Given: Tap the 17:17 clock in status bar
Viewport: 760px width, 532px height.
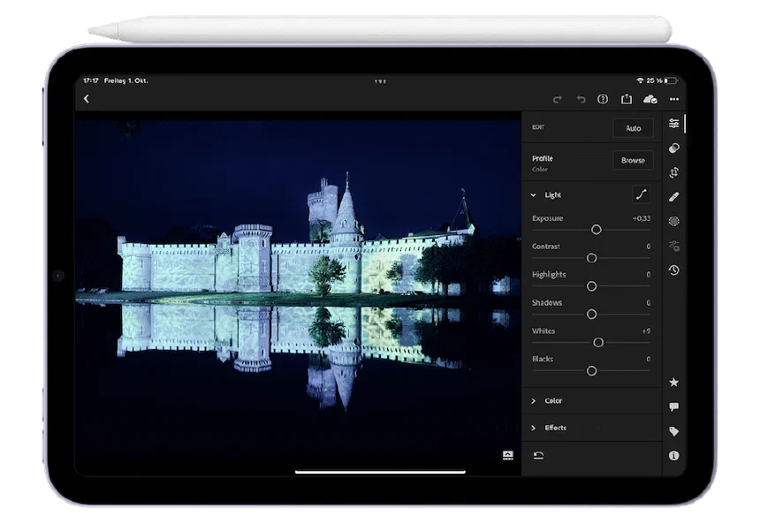Looking at the screenshot, I should tap(91, 80).
